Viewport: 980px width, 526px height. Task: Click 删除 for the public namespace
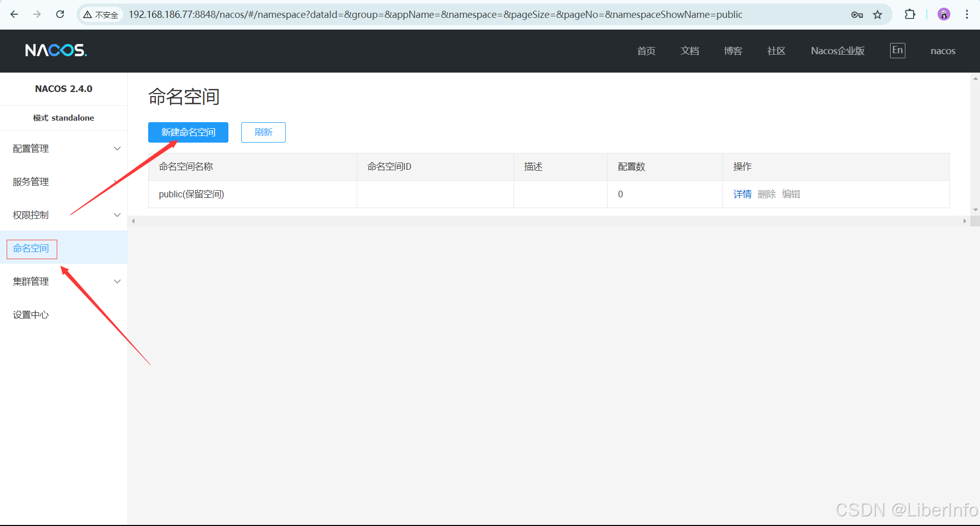click(x=766, y=194)
